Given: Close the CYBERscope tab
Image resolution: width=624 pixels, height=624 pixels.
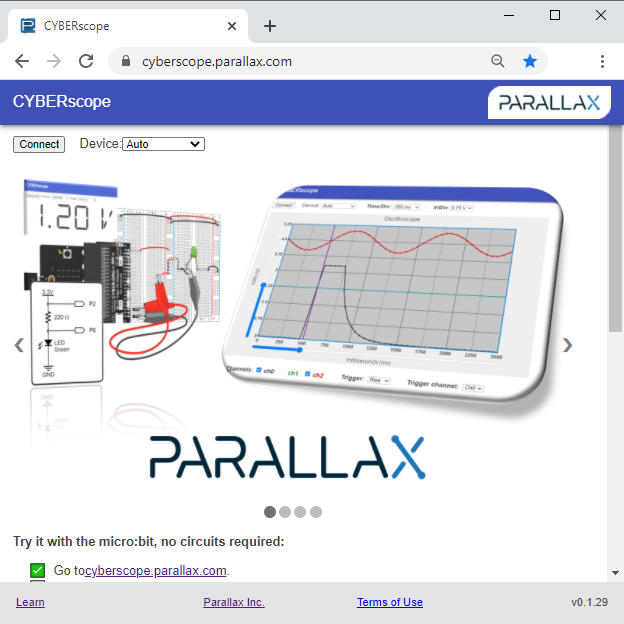Looking at the screenshot, I should click(232, 26).
